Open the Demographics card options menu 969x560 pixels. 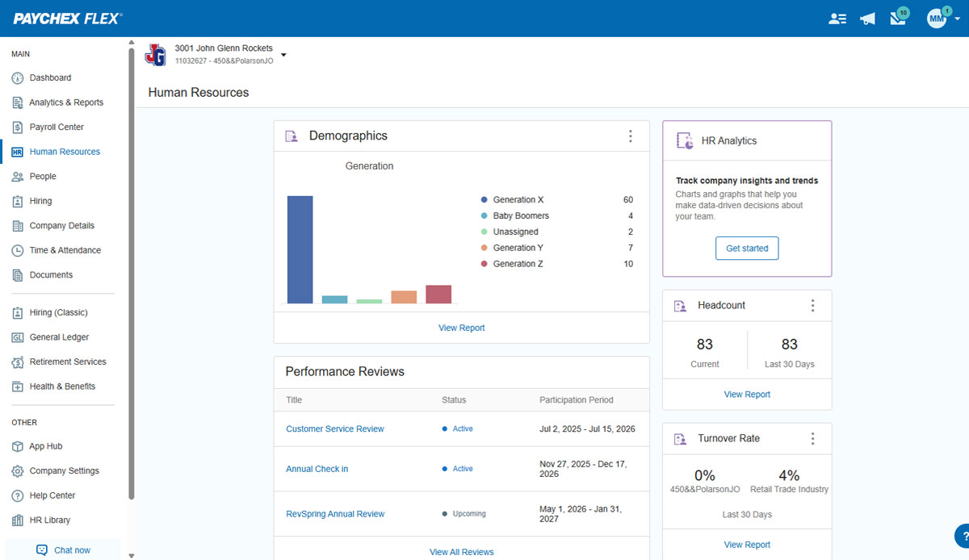coord(631,136)
